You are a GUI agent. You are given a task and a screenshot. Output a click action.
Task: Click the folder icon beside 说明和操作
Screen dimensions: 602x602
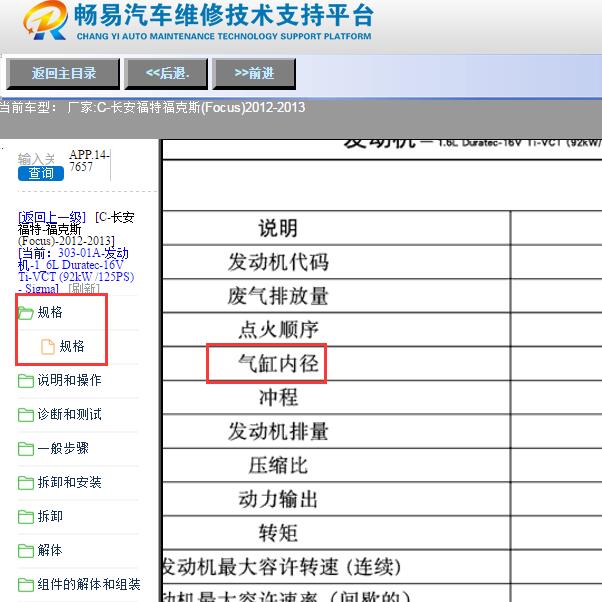click(x=26, y=381)
